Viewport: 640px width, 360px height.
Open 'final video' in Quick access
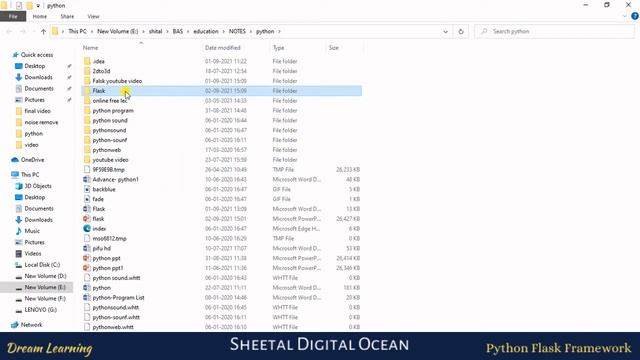pyautogui.click(x=37, y=111)
